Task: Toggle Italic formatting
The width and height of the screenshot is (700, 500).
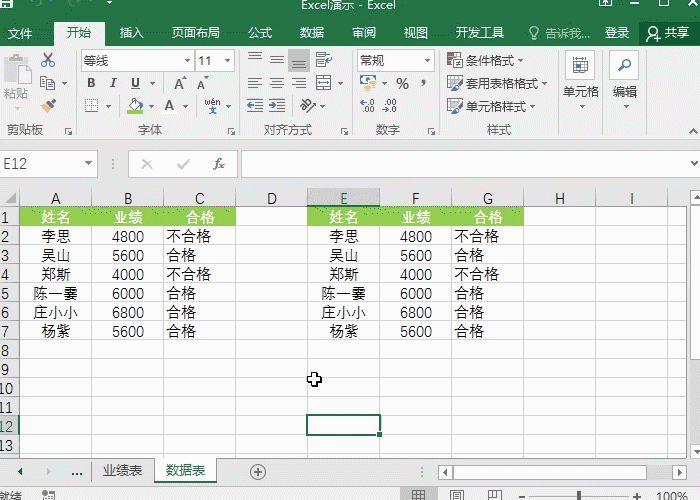Action: 113,83
